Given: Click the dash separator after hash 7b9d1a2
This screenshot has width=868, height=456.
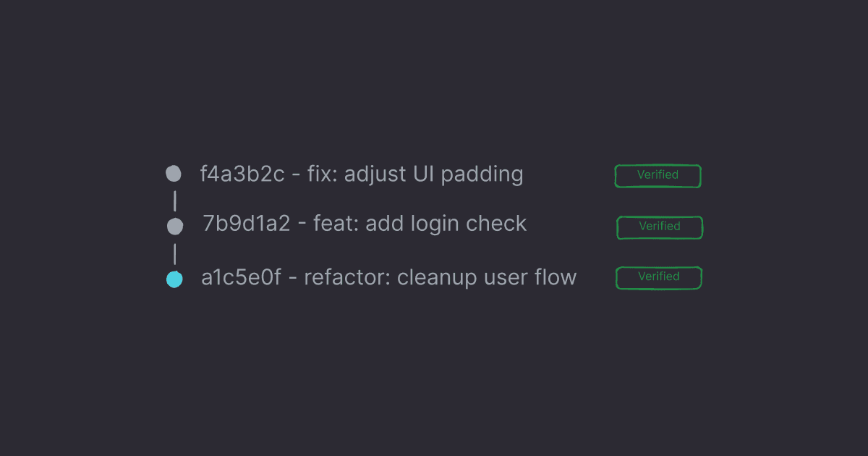Looking at the screenshot, I should click(302, 225).
